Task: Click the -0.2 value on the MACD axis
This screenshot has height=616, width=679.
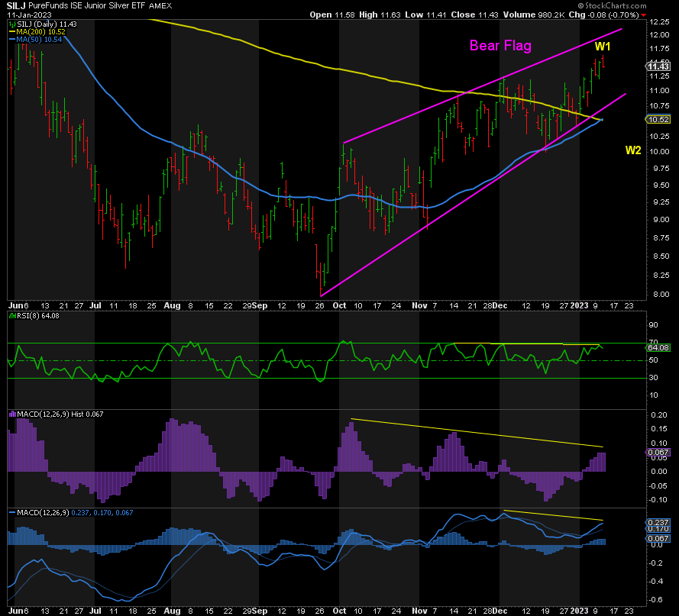Action: (657, 563)
